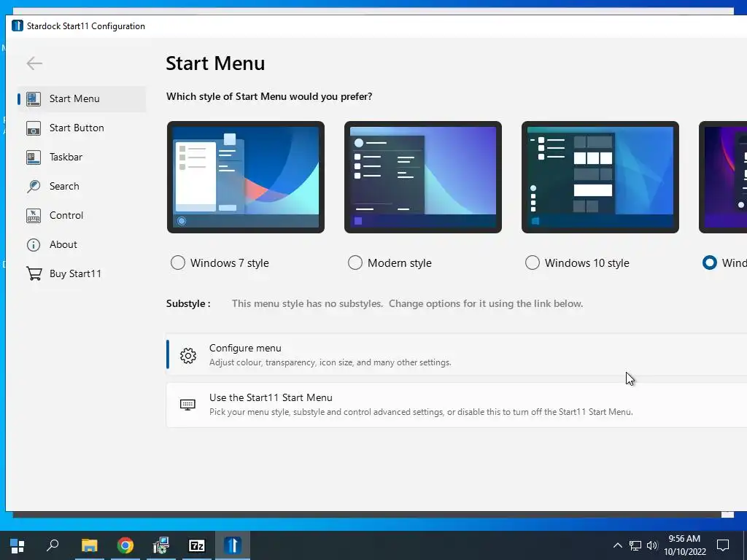
Task: Click the Start Button sidebar icon
Action: (x=34, y=128)
